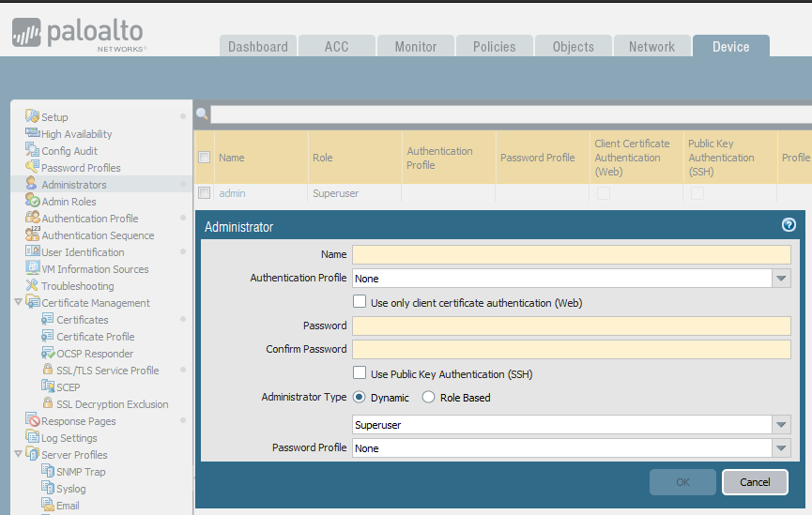Click the Password input field
Screen dimensions: 812x515
tap(571, 326)
